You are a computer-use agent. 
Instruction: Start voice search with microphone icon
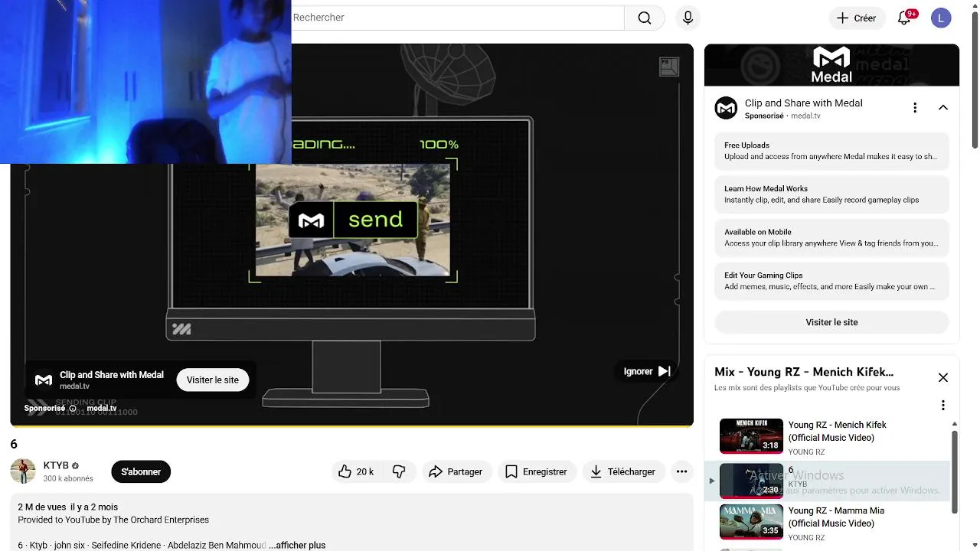(688, 18)
